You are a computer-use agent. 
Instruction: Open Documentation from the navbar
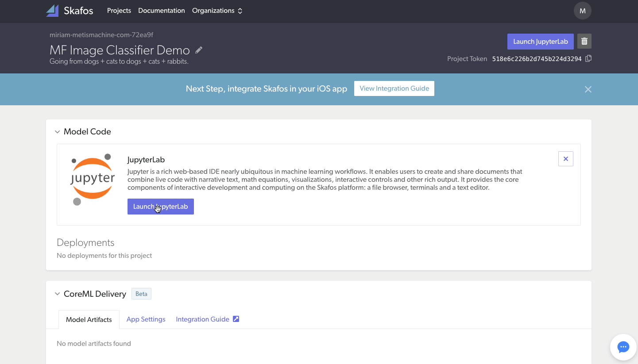pos(162,11)
